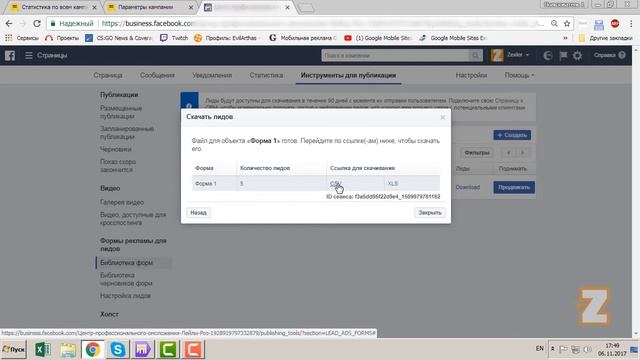Expand the bookmarks overflow chevron
The width and height of the screenshot is (640, 360).
(565, 38)
